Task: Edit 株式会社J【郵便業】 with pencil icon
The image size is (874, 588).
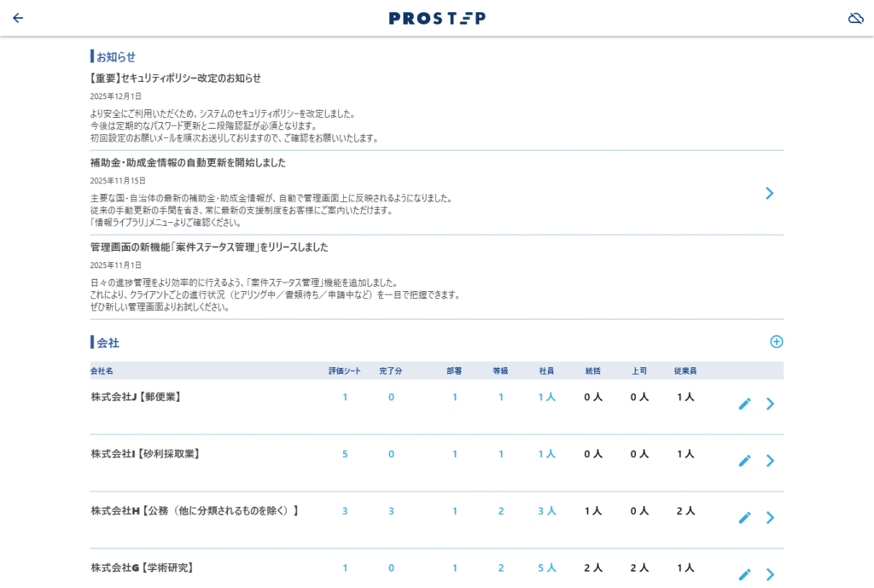Action: (744, 404)
